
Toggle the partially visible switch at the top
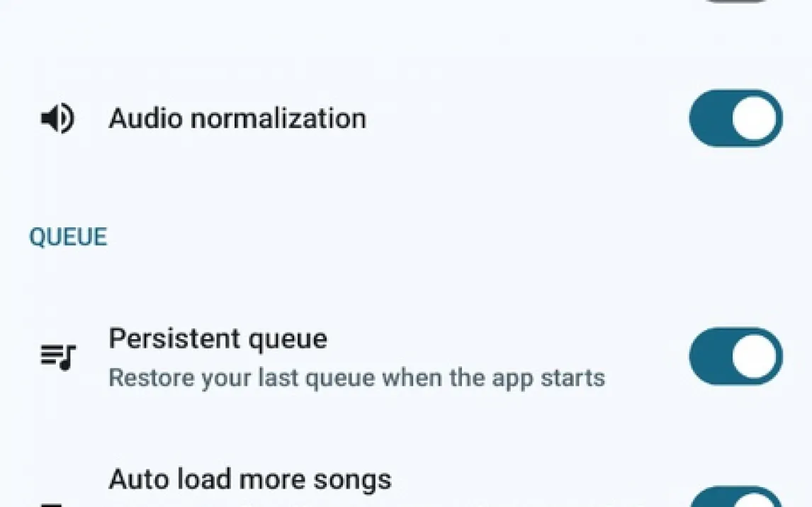coord(735,2)
